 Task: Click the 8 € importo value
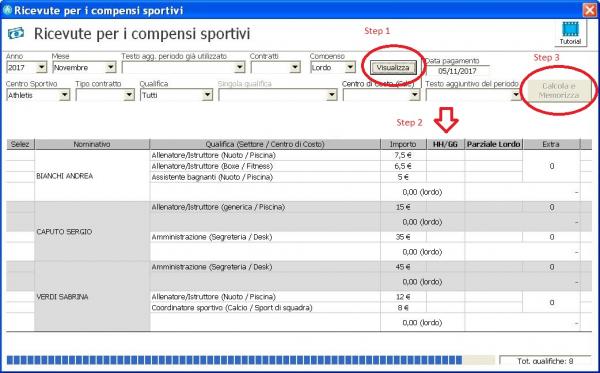[x=403, y=308]
